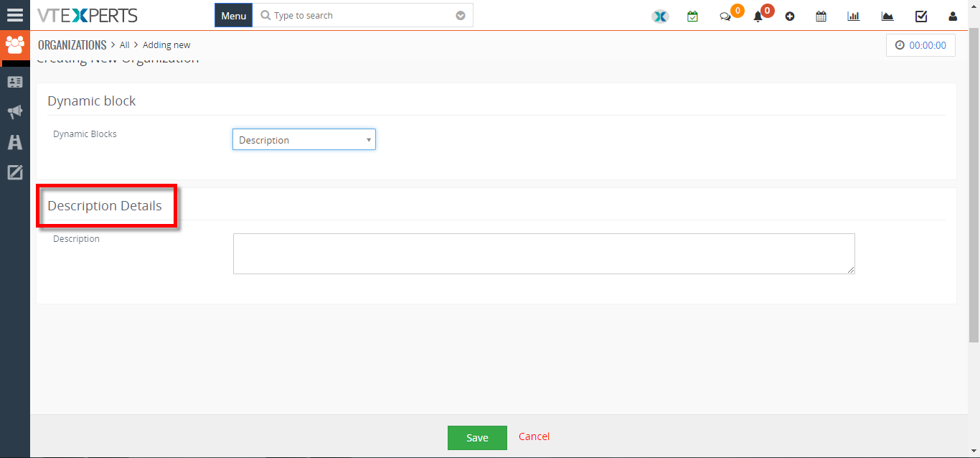This screenshot has width=980, height=458.
Task: Click the timer clock icon
Action: click(900, 45)
